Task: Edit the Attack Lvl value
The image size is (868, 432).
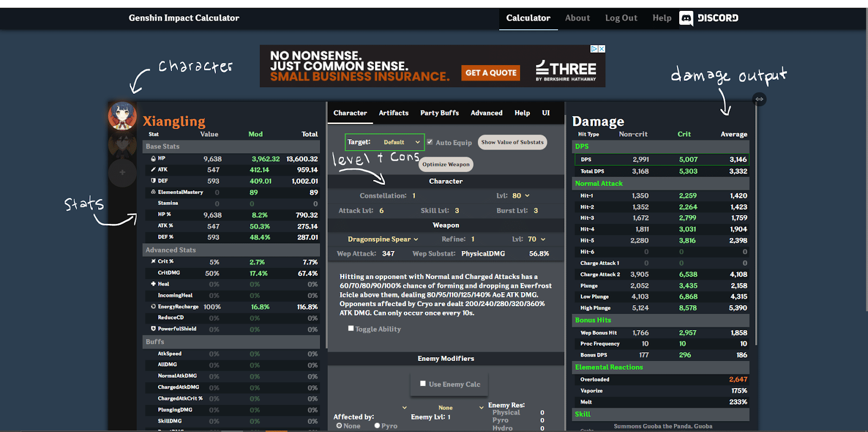Action: pyautogui.click(x=381, y=210)
